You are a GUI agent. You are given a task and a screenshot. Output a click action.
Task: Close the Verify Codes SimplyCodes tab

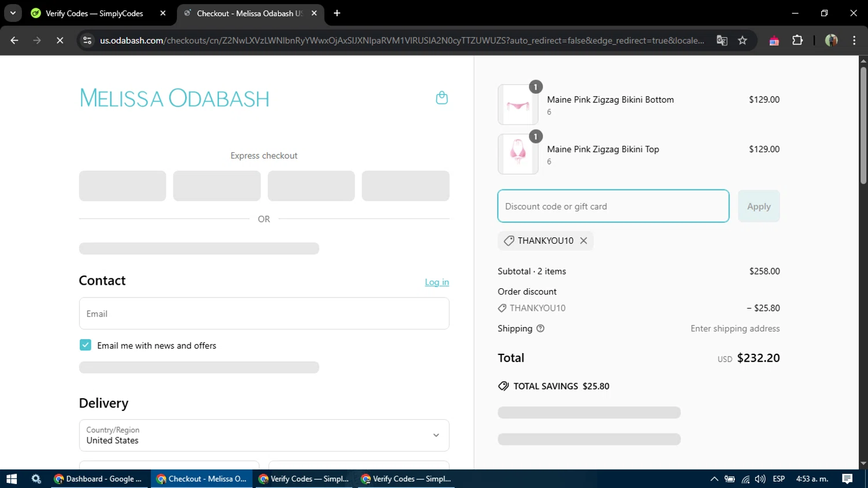point(163,13)
